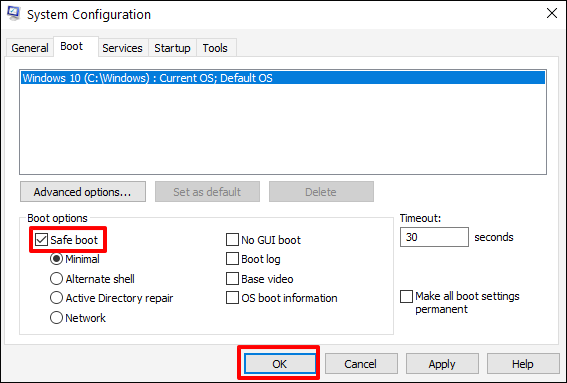
Task: Check Make all boot settings permanent
Action: 406,296
